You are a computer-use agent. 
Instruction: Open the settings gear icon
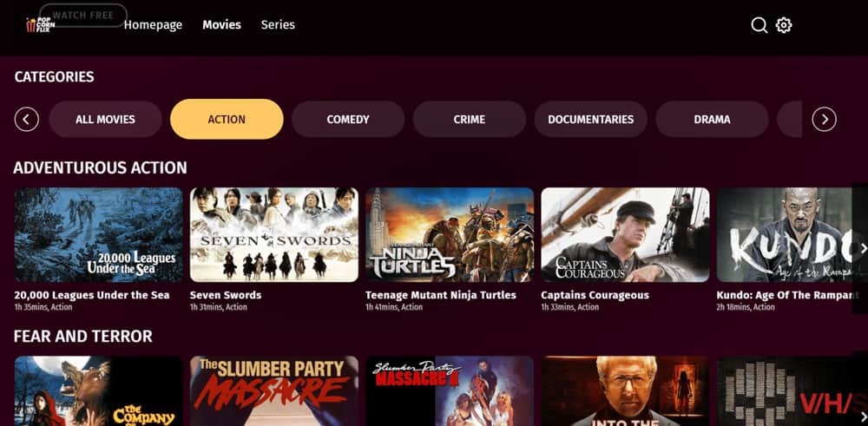pos(783,25)
